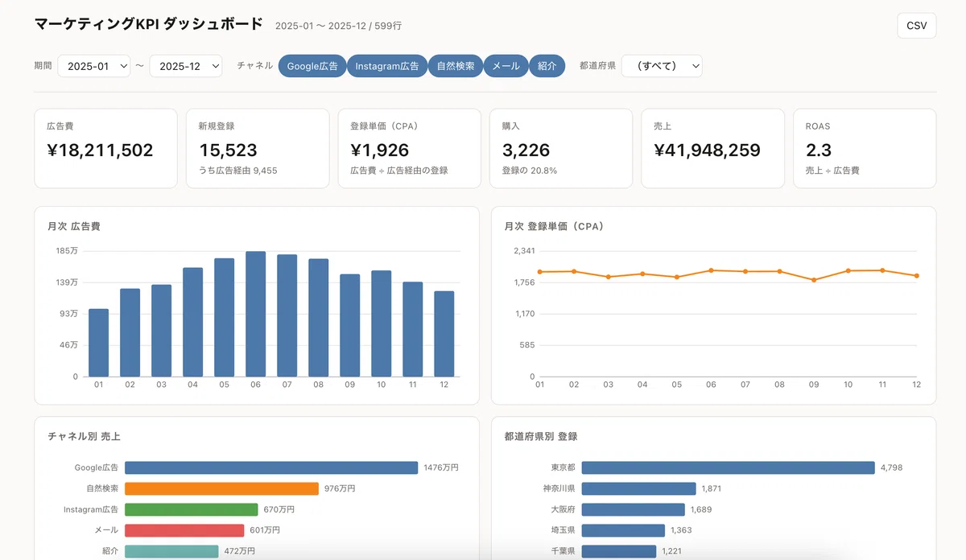Viewport: 966px width, 560px height.
Task: Open the start period 2025-01 dropdown
Action: [x=94, y=66]
